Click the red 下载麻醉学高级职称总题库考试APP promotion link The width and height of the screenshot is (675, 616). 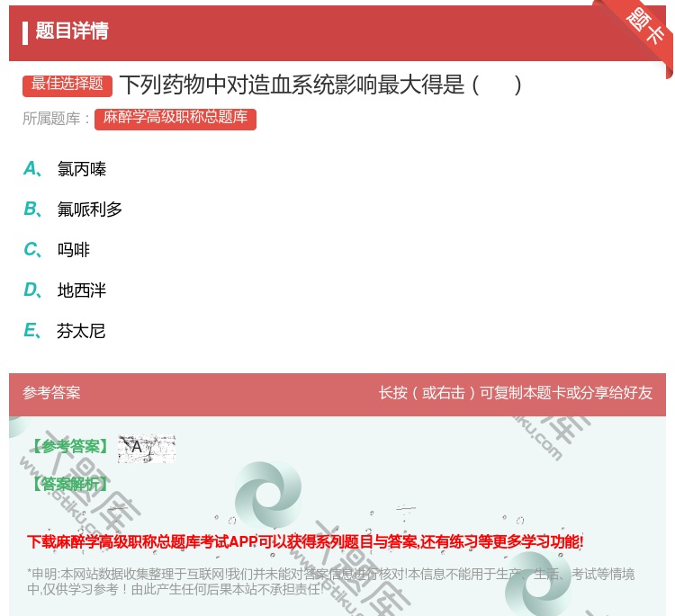(305, 541)
